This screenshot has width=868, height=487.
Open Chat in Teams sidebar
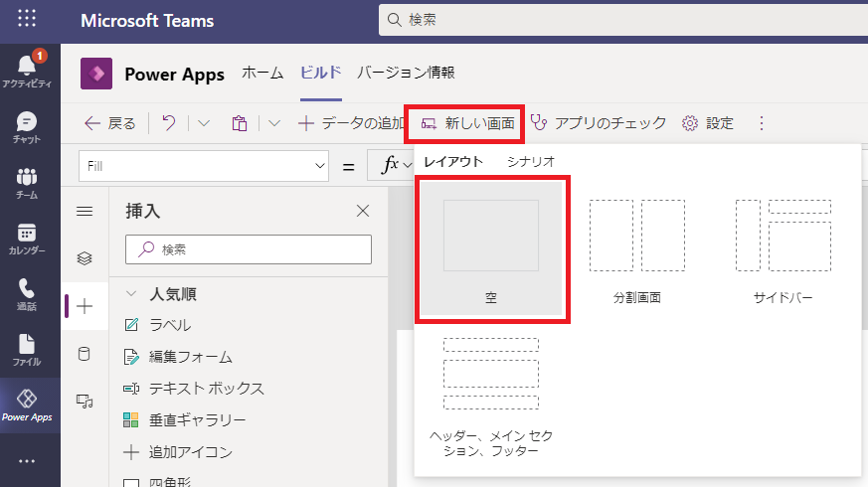point(27,128)
